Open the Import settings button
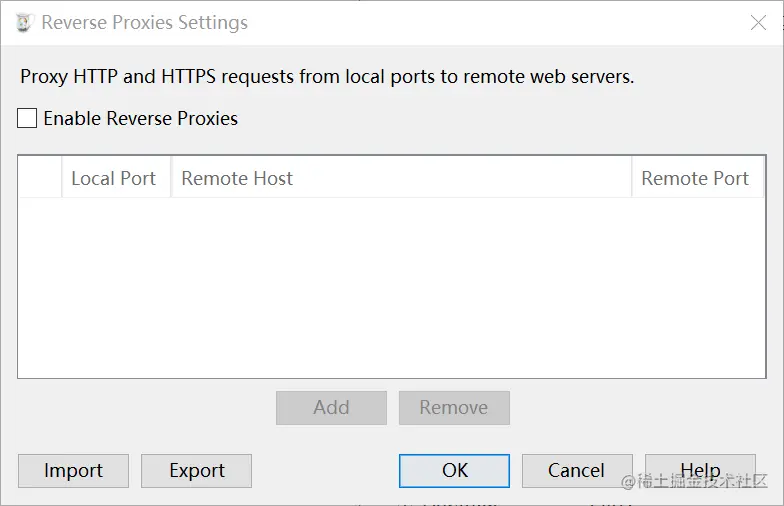Image resolution: width=784 pixels, height=506 pixels. pyautogui.click(x=74, y=470)
